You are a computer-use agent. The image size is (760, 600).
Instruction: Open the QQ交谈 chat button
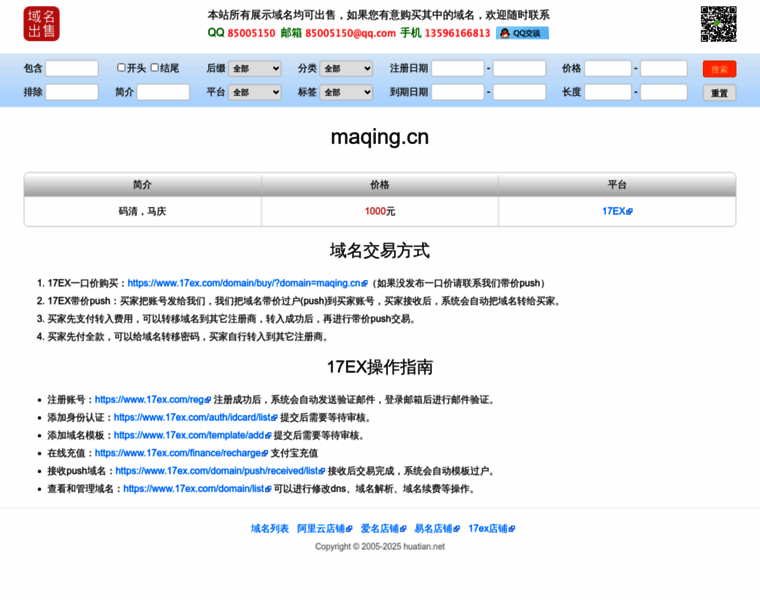[x=522, y=33]
